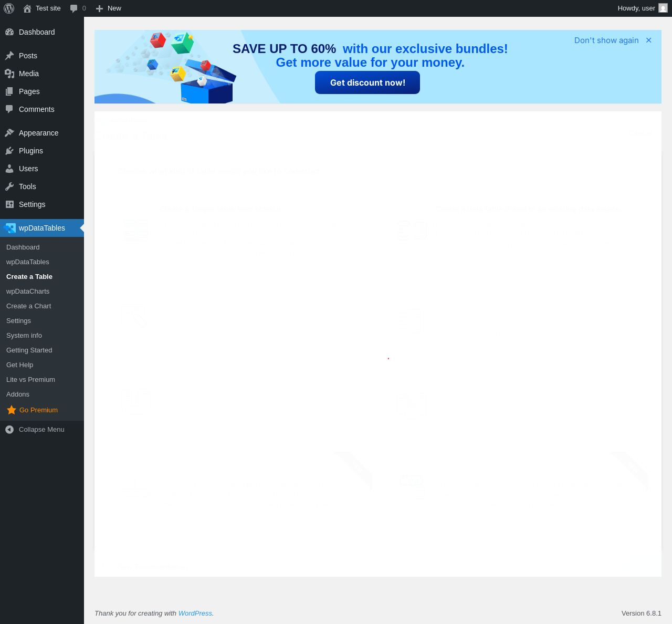672x624 pixels.
Task: Click the Plugins plug icon
Action: click(9, 151)
